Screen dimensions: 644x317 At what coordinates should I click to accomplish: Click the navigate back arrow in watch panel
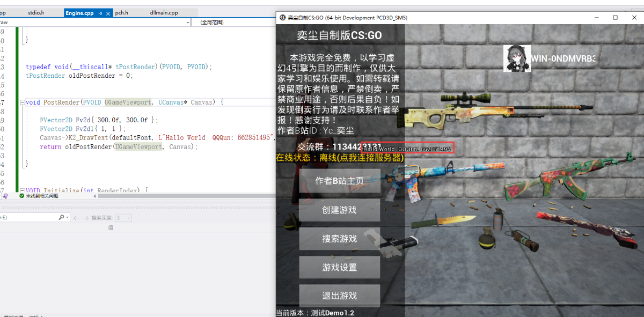(76, 218)
